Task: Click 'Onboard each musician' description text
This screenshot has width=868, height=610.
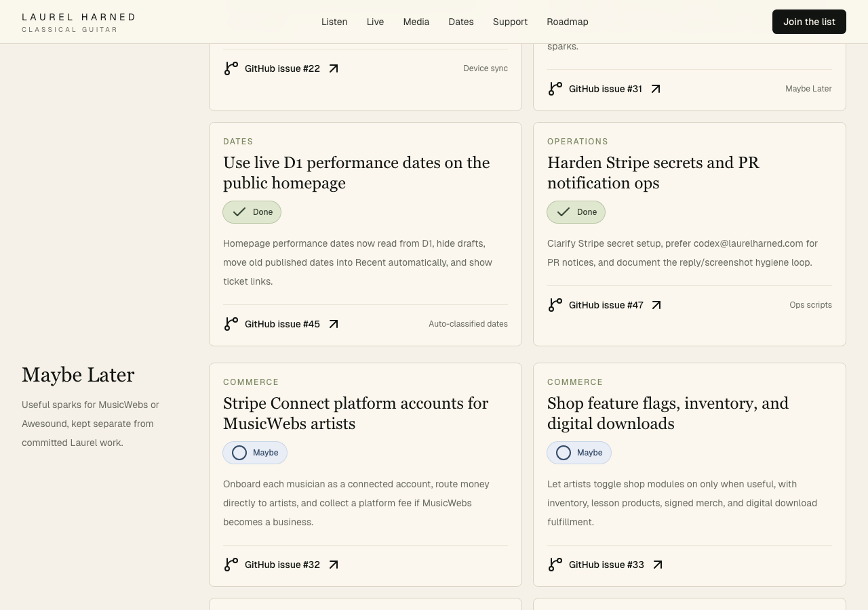Action: pyautogui.click(x=356, y=503)
